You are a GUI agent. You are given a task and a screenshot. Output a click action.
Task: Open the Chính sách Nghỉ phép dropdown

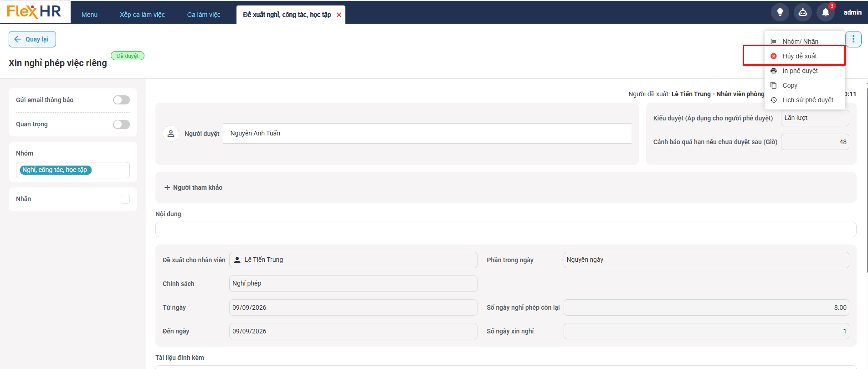point(353,284)
